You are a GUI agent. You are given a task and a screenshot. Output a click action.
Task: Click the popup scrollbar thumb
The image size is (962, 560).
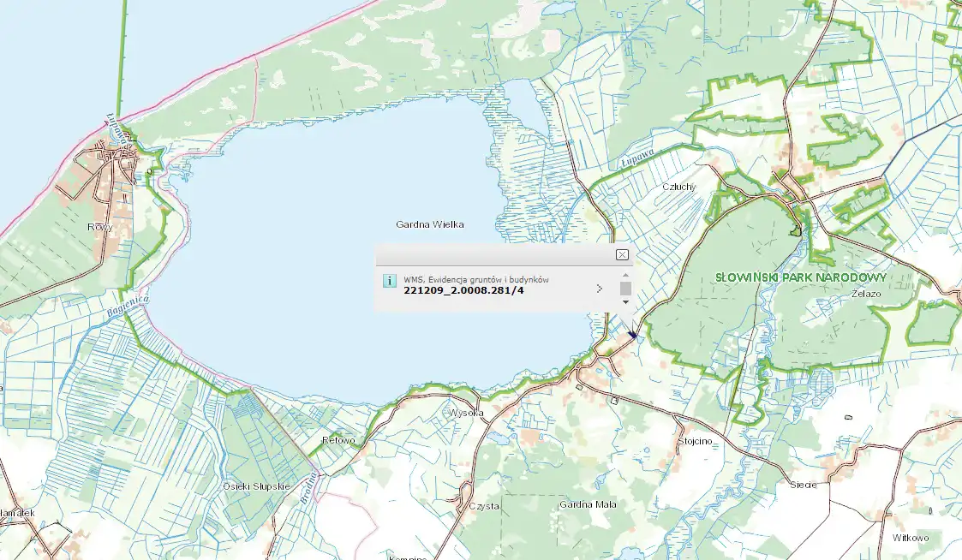click(x=625, y=288)
